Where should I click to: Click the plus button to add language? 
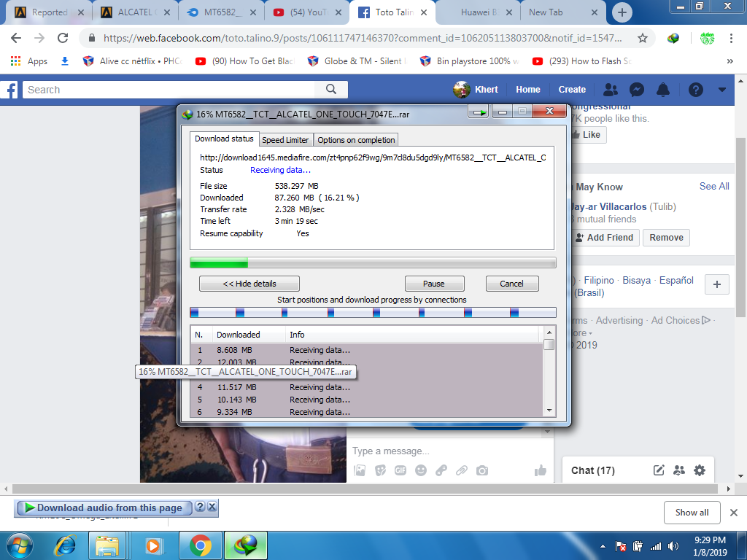[x=717, y=285]
